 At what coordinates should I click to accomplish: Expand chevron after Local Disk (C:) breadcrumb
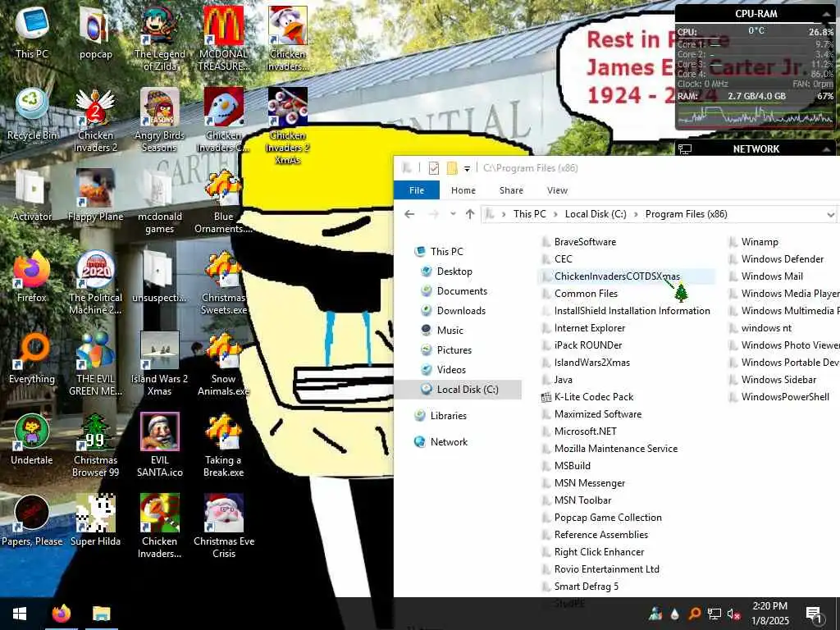point(636,214)
